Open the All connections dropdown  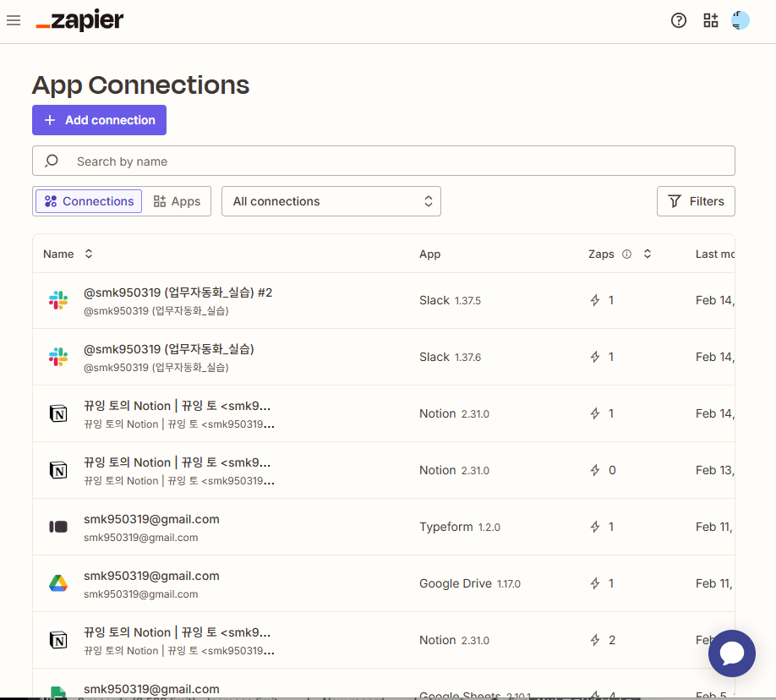[x=331, y=201]
